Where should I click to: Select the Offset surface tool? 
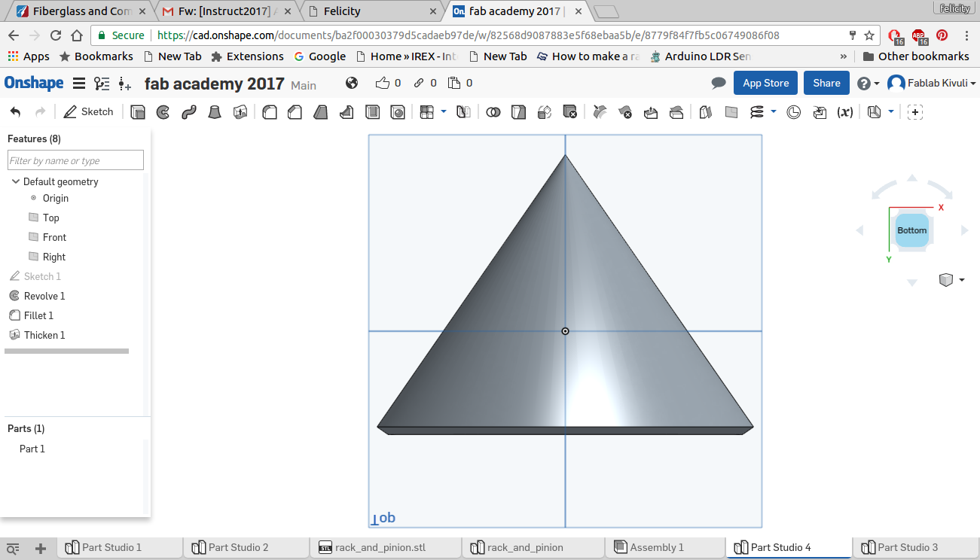coord(706,112)
